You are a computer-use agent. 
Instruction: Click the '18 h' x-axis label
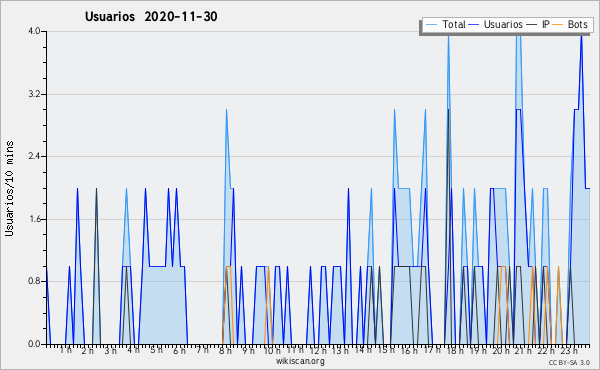pos(455,350)
